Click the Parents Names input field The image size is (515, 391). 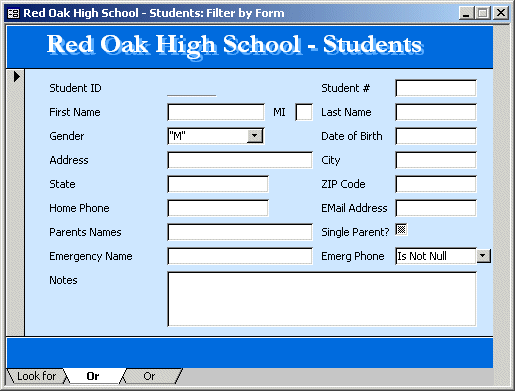240,232
